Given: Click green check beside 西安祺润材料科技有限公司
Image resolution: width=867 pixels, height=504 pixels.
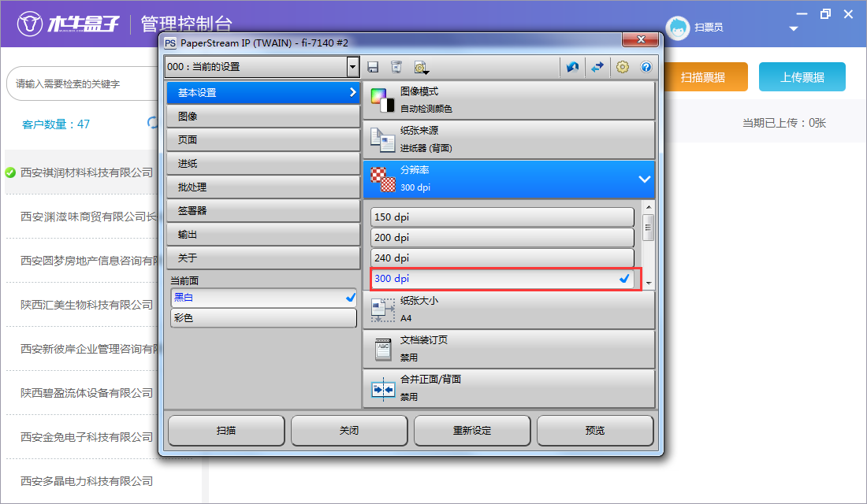Looking at the screenshot, I should 10,172.
